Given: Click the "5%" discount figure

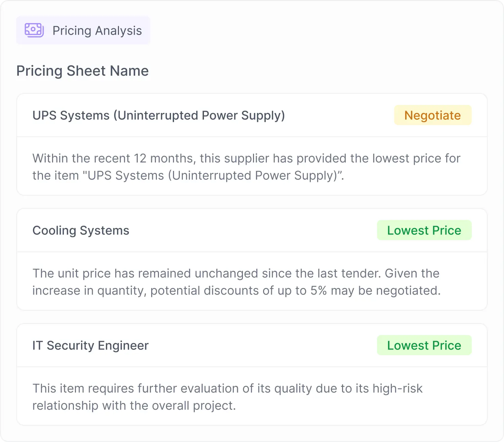Looking at the screenshot, I should click(x=319, y=291).
